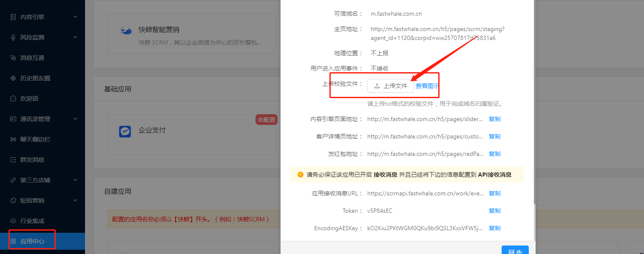Open 消息互通 via its sidebar icon
This screenshot has height=254, width=644.
click(x=13, y=58)
